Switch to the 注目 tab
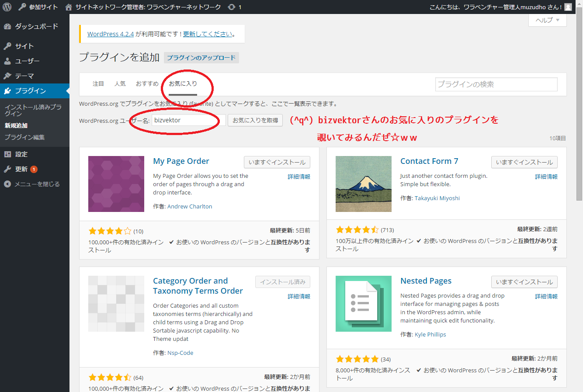 pos(98,83)
